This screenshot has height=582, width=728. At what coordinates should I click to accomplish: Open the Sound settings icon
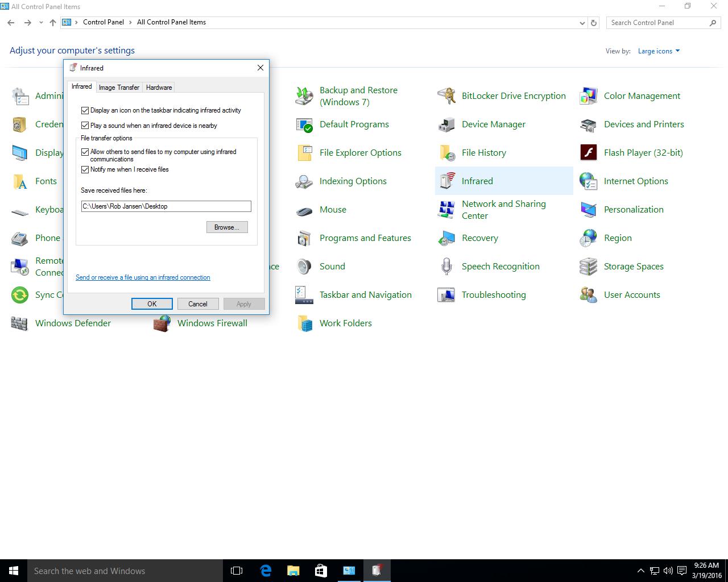click(x=304, y=267)
